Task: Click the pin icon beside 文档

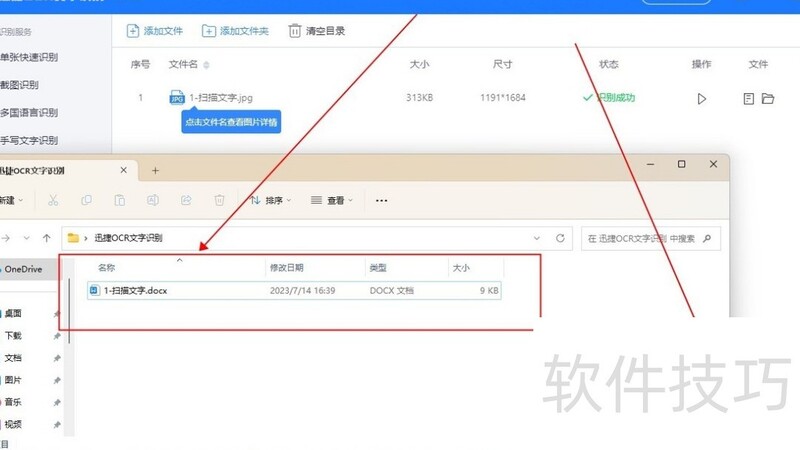Action: tap(57, 358)
